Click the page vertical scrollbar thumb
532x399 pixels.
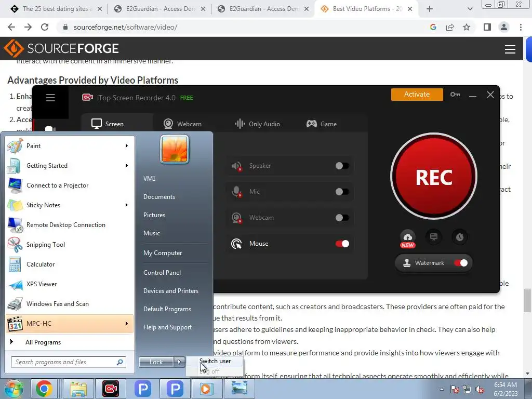pos(527,300)
